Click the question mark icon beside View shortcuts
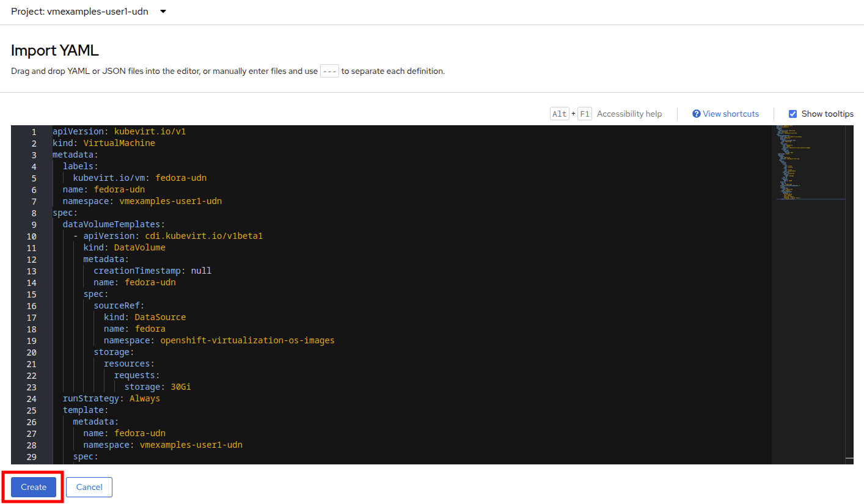864x504 pixels. [696, 114]
